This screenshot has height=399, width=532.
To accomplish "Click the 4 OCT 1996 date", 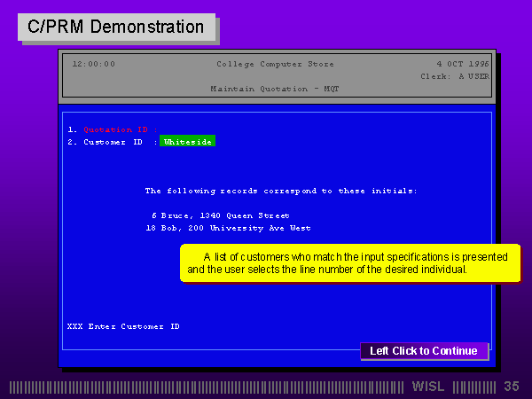I will point(462,64).
